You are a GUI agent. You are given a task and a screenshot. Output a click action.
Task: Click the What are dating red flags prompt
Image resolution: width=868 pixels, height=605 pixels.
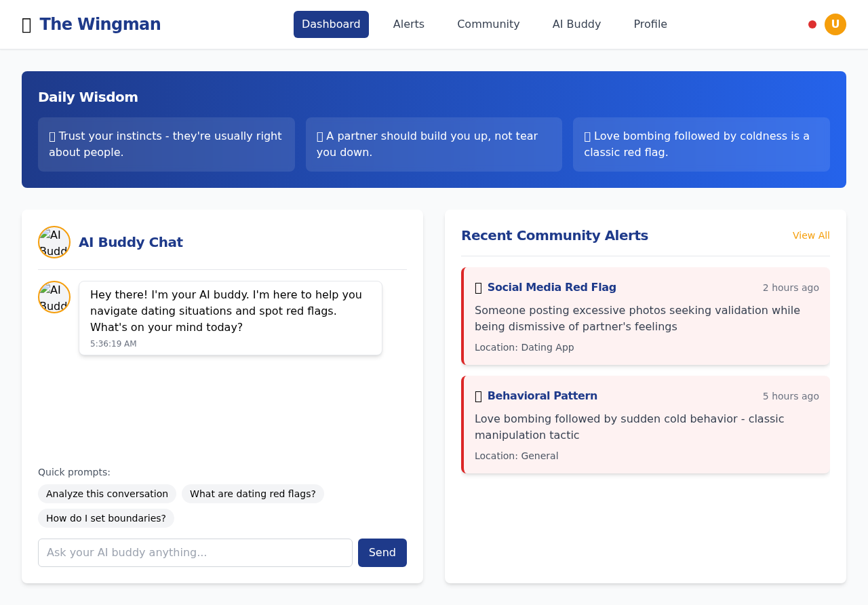pyautogui.click(x=252, y=494)
